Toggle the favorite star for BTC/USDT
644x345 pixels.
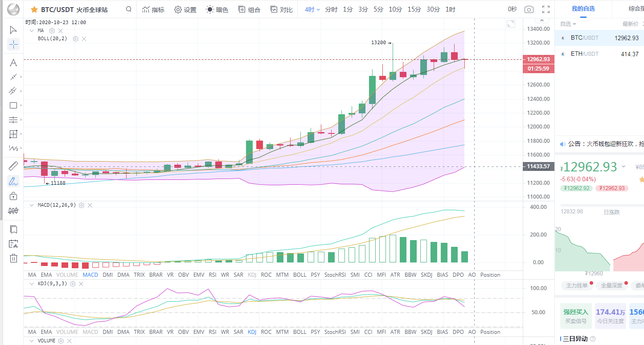(34, 9)
